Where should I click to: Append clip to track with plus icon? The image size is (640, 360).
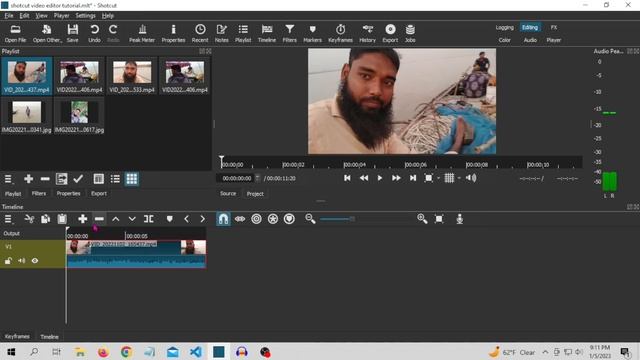coord(82,219)
